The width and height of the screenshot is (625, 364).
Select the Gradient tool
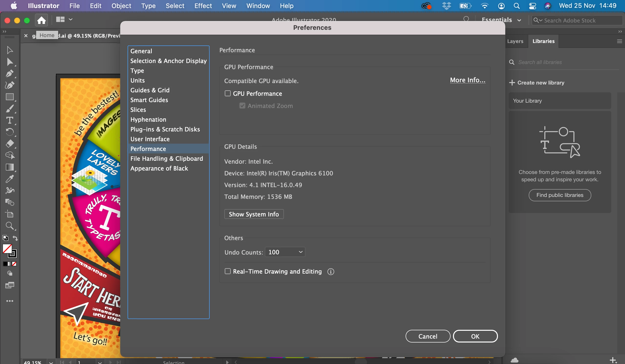(10, 167)
